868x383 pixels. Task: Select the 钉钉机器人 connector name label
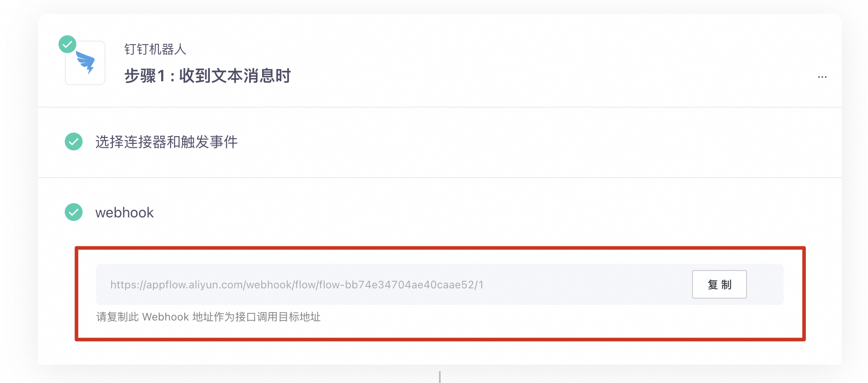point(155,49)
